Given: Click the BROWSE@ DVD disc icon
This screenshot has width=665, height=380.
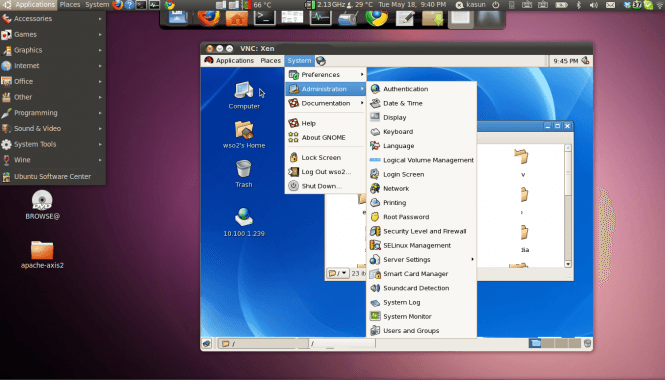Looking at the screenshot, I should point(42,205).
